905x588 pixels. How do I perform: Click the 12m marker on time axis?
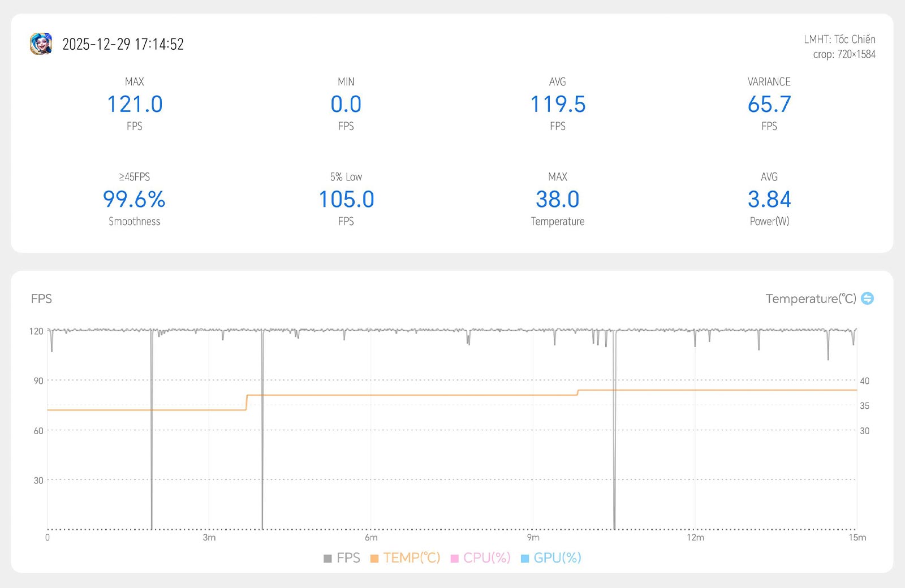point(695,538)
